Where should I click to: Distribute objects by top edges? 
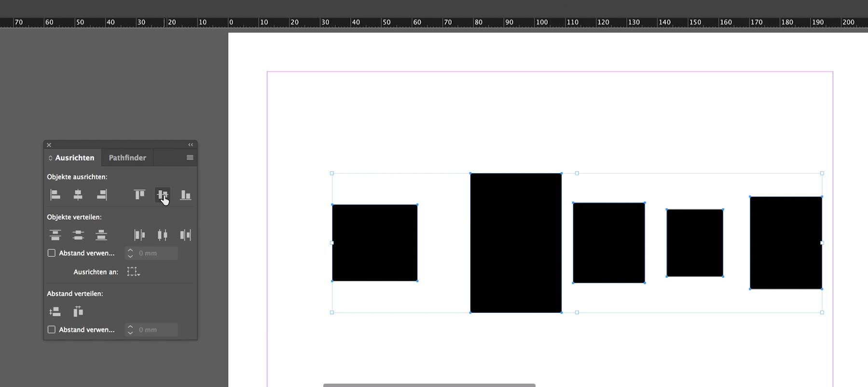pyautogui.click(x=55, y=235)
